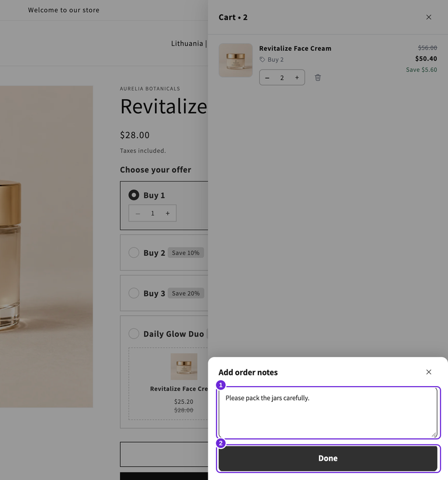The image size is (448, 480).
Task: Select the Daily Glow Duo radio
Action: [134, 334]
